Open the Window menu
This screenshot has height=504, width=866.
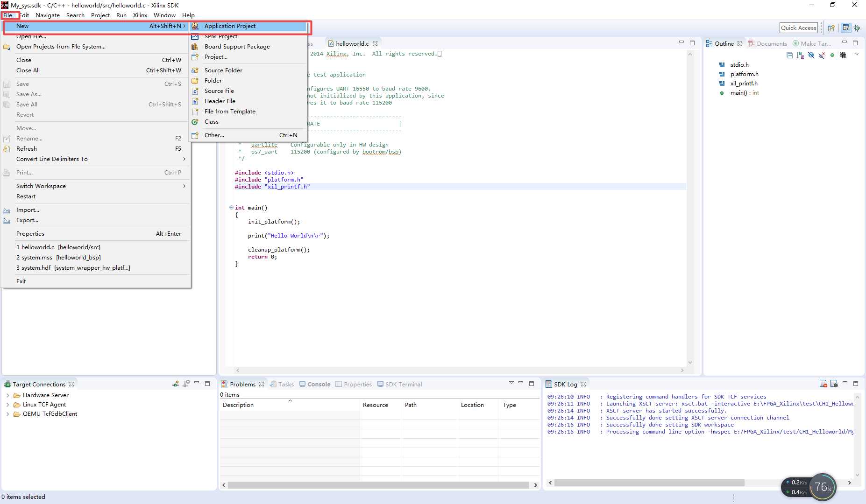tap(164, 15)
